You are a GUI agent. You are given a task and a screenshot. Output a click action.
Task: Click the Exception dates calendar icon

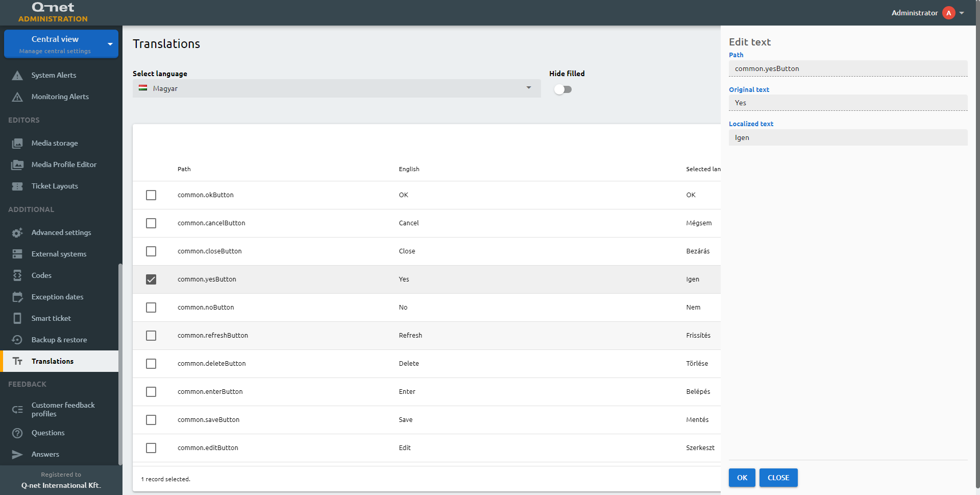click(x=17, y=297)
